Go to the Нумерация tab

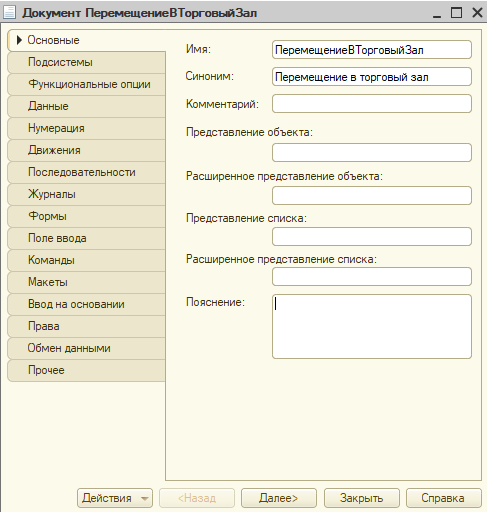tap(86, 128)
